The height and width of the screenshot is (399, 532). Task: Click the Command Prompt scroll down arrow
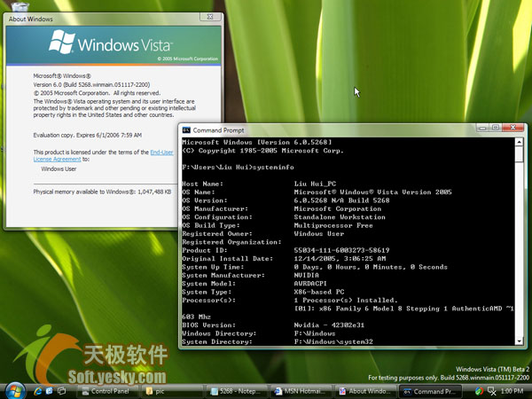point(519,340)
